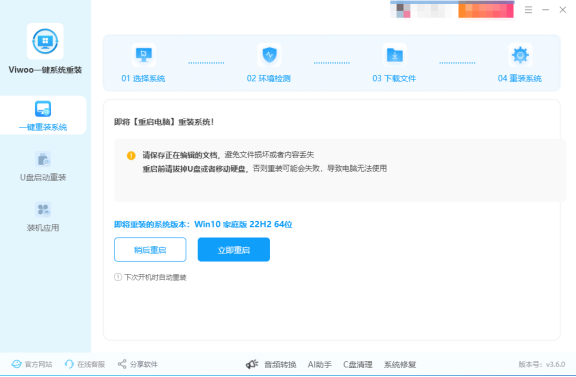Click the 版本号 v3.6.0 text

click(x=542, y=365)
